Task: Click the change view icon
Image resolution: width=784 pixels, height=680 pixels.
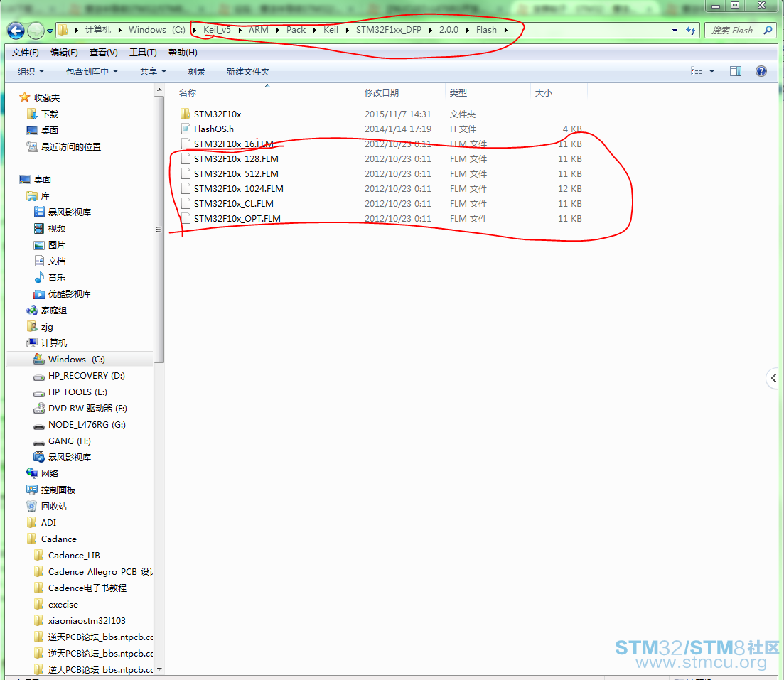Action: point(696,71)
